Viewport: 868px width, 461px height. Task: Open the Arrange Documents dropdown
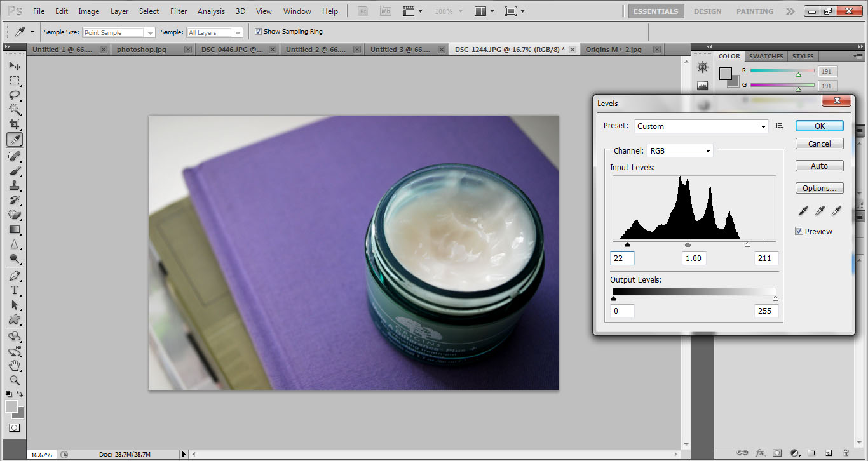[484, 11]
